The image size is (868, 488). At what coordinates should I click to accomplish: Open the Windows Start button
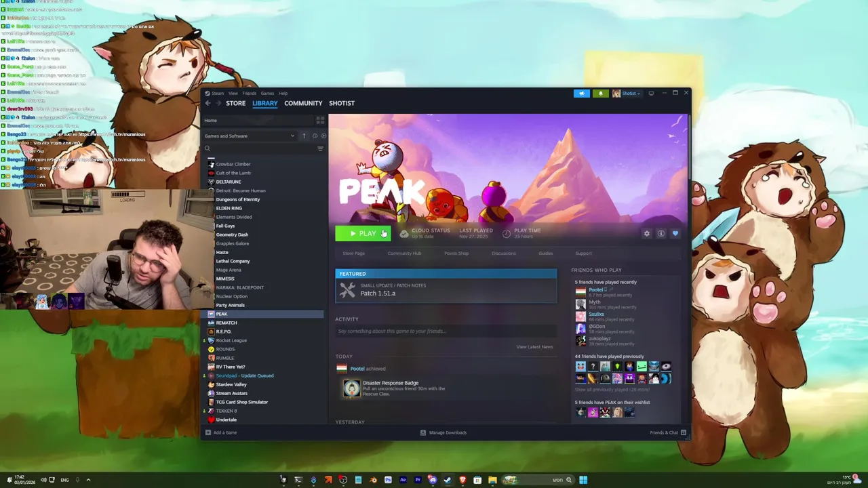click(583, 480)
